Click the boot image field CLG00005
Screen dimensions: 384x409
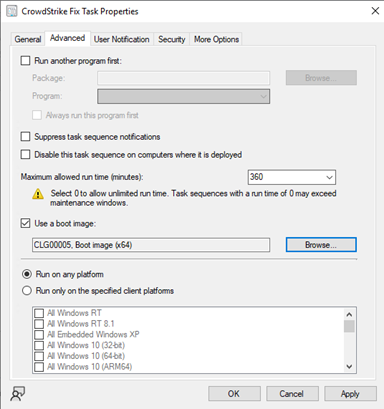pos(151,245)
